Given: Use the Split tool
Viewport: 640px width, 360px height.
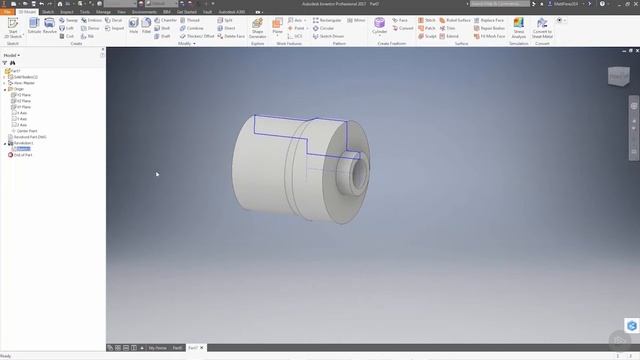Looking at the screenshot, I should click(x=225, y=20).
